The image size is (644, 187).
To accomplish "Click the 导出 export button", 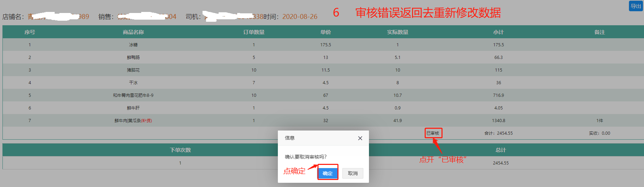I will click(636, 6).
